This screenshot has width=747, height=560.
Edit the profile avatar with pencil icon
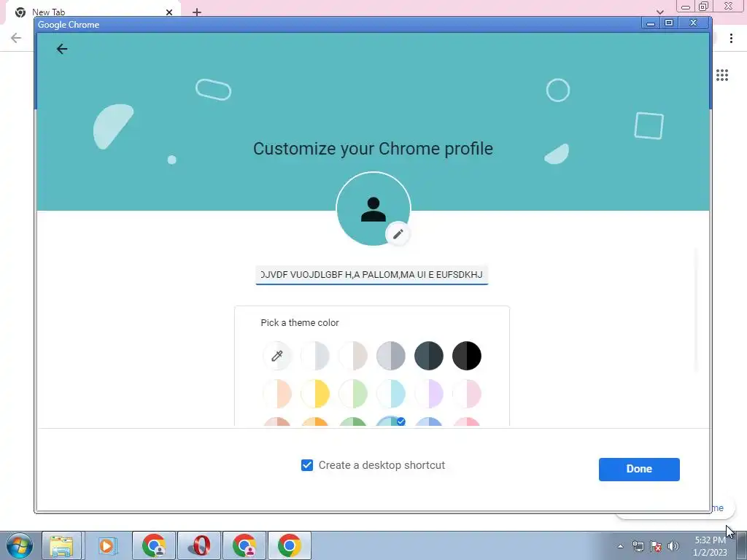tap(398, 234)
